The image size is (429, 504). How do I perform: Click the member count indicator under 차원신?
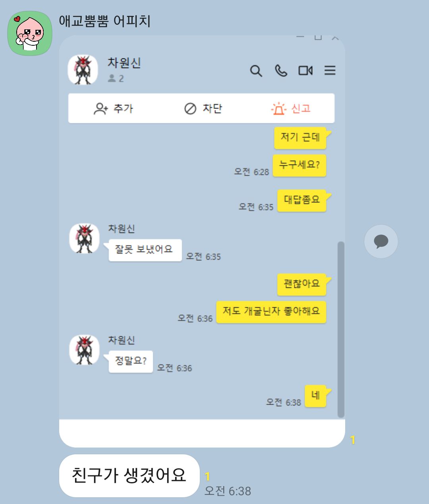point(116,79)
